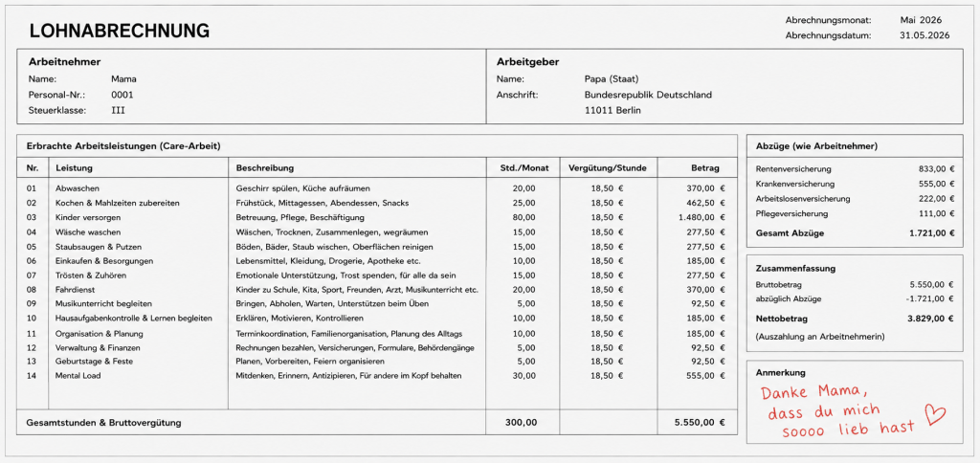Viewport: 980px width, 463px height.
Task: Select employer name Papa (Staat)
Action: pyautogui.click(x=612, y=79)
